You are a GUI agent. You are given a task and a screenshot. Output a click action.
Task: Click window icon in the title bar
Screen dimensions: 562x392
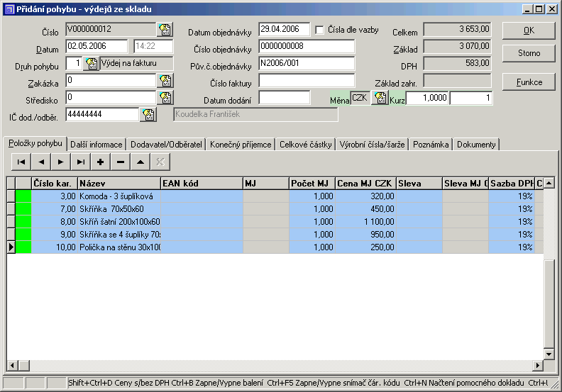pos(9,9)
